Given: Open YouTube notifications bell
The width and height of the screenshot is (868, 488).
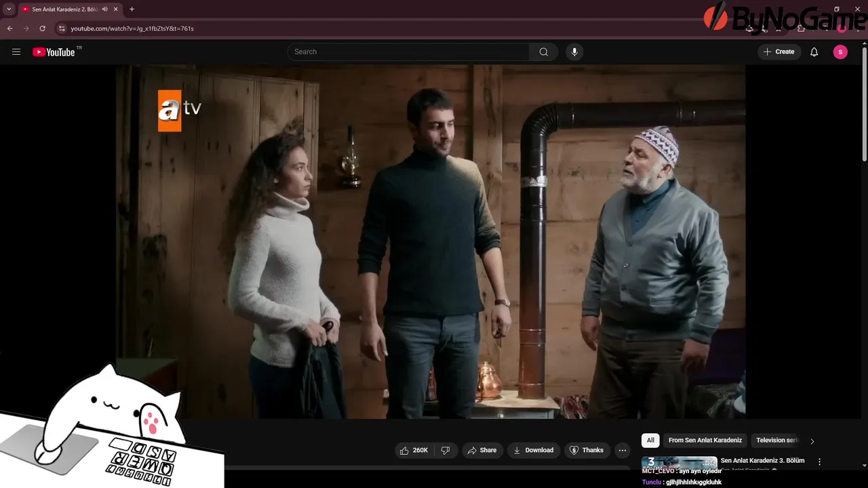Looking at the screenshot, I should tap(814, 52).
